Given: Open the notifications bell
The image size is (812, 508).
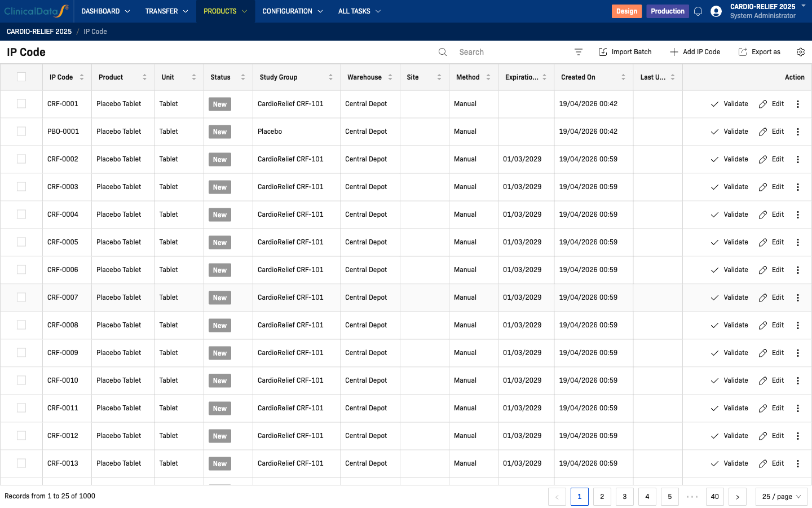Looking at the screenshot, I should point(698,11).
